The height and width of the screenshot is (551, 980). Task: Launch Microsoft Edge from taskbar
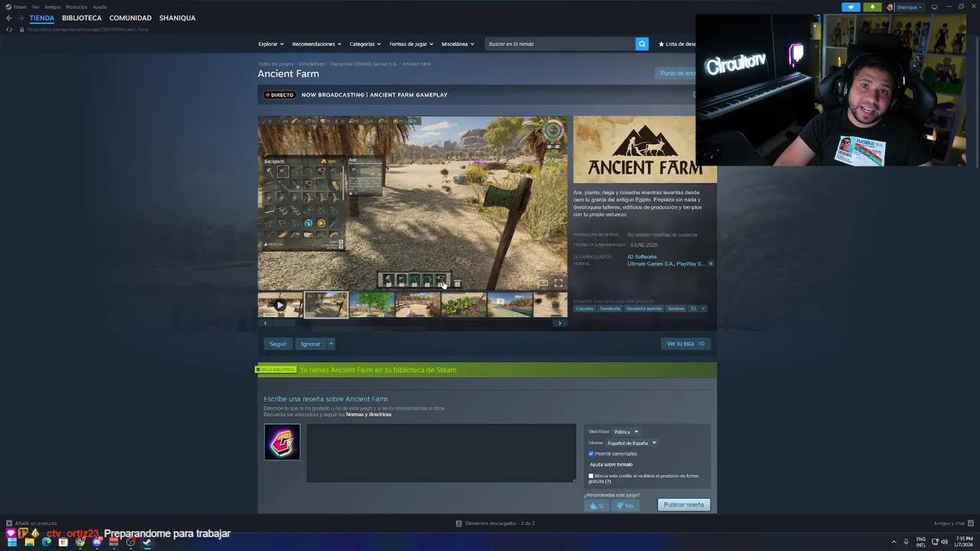click(46, 542)
